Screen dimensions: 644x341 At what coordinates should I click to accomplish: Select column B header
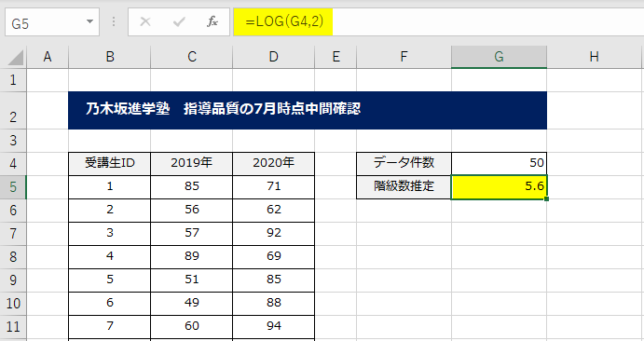click(x=110, y=57)
